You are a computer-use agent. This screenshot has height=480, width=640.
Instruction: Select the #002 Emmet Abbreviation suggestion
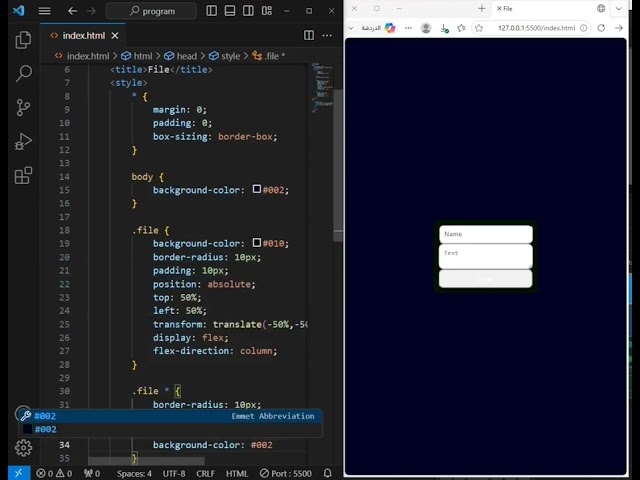click(170, 416)
